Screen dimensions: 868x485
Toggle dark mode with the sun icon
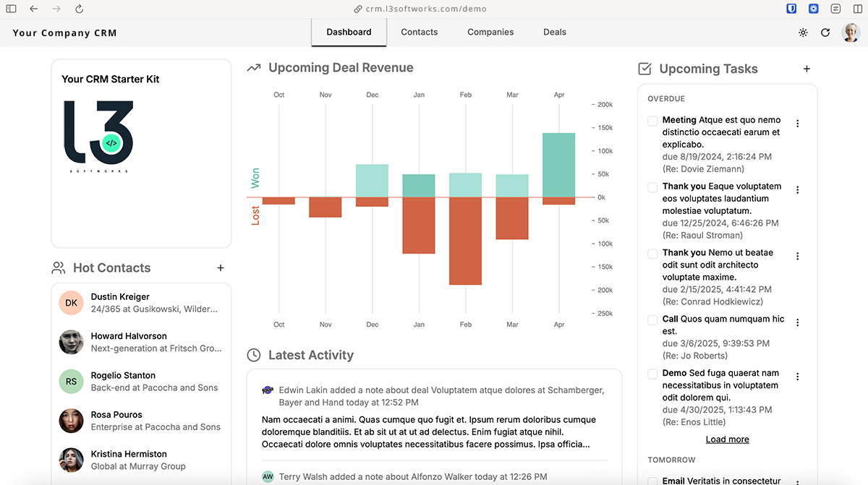[x=803, y=33]
